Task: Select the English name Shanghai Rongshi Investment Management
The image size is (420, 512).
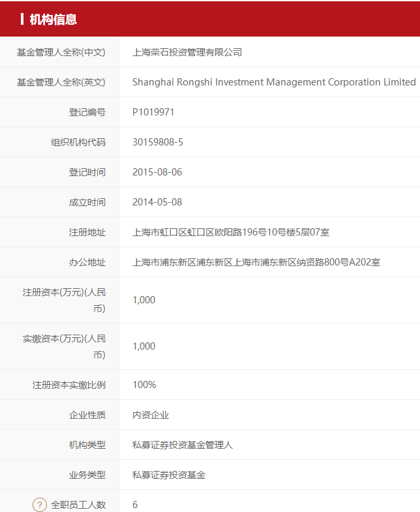Action: point(230,82)
